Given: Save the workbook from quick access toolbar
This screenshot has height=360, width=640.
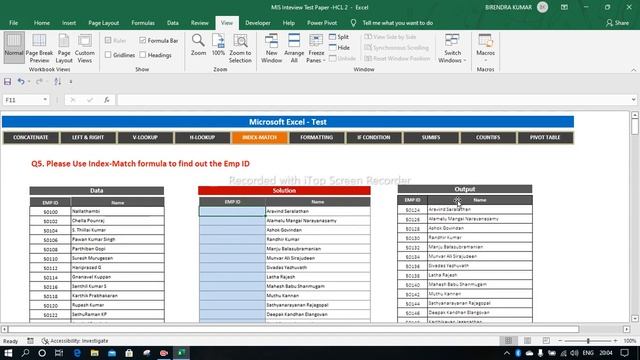Looking at the screenshot, I should [7, 82].
